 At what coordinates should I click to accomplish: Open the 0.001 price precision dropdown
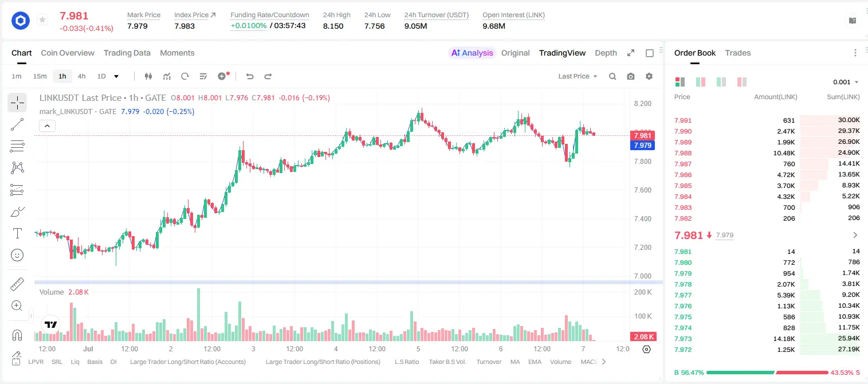846,82
